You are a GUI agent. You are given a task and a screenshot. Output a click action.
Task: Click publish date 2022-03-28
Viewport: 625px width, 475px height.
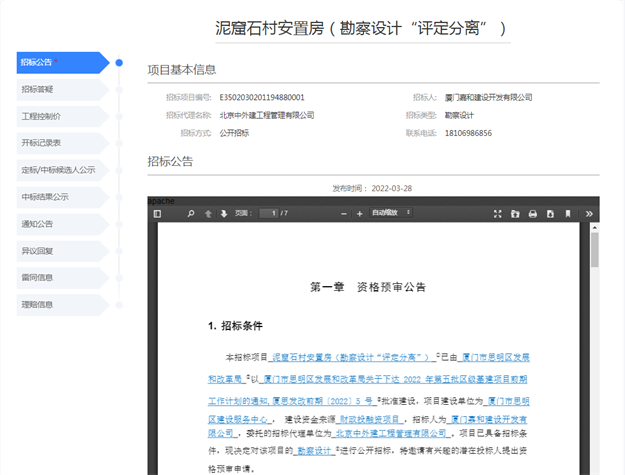(391, 188)
